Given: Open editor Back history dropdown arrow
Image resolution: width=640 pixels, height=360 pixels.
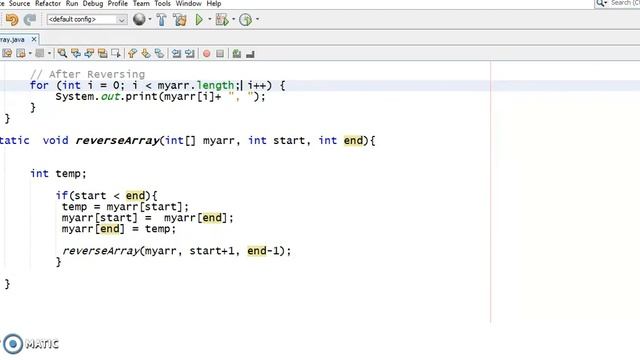Looking at the screenshot, I should 30,53.
